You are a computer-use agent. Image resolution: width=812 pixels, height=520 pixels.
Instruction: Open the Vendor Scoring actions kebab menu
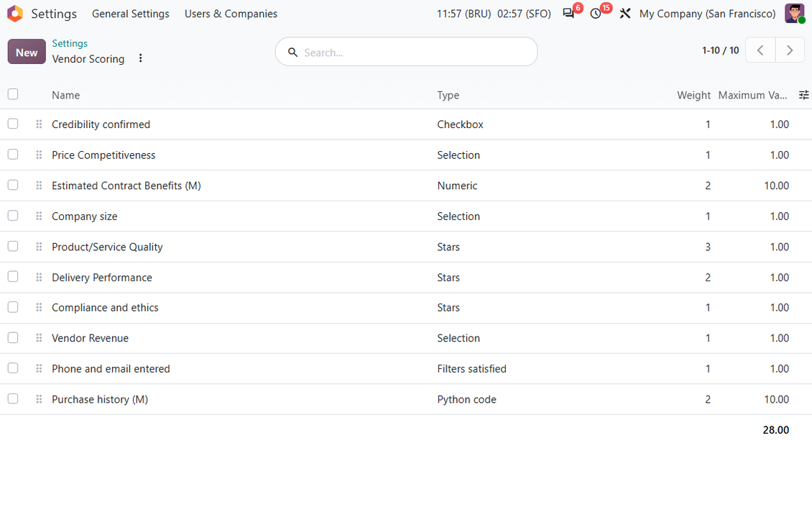[x=140, y=58]
